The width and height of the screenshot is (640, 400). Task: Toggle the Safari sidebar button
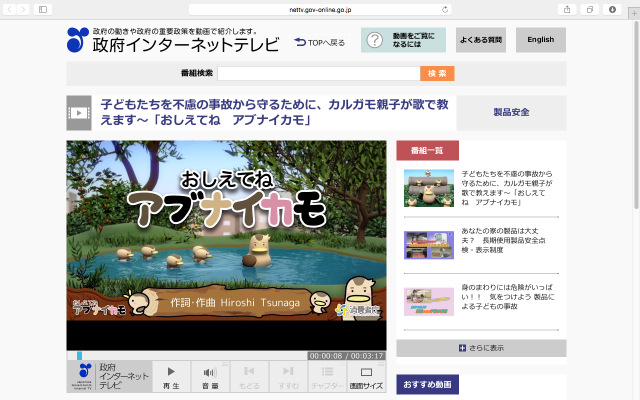(43, 9)
